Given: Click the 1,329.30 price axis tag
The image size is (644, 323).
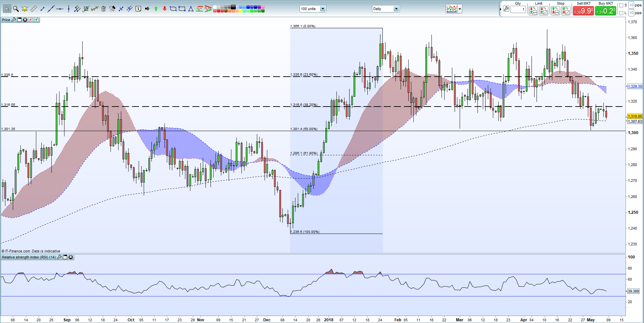Looking at the screenshot, I should point(635,86).
